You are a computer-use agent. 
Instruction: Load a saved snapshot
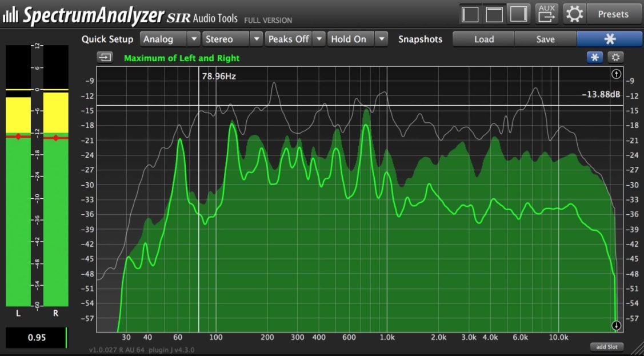(483, 39)
